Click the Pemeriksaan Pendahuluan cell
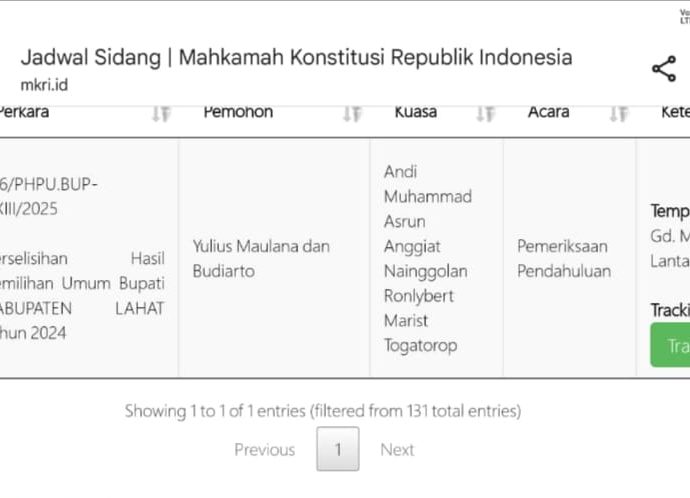 click(x=564, y=258)
